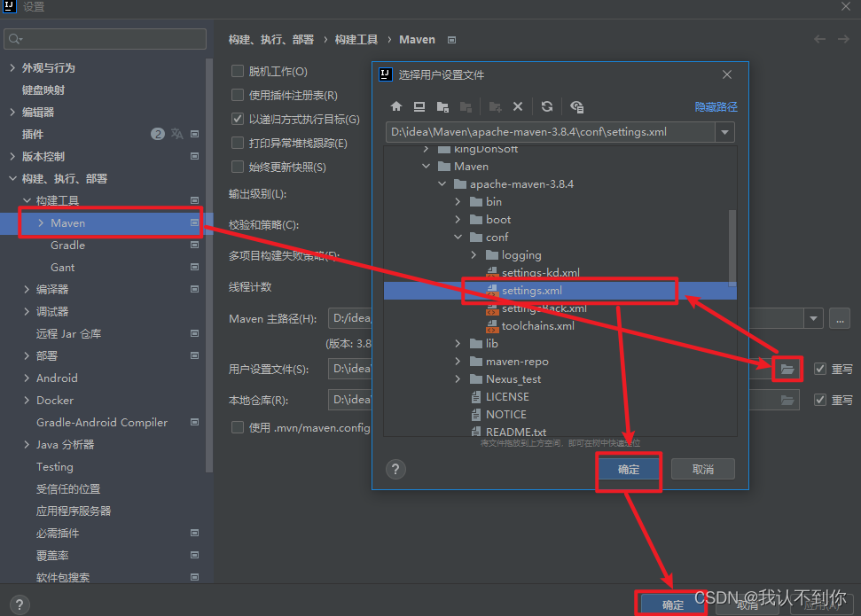Enable 脱机工作(O) checkbox
Screen dimensions: 861x616
238,71
